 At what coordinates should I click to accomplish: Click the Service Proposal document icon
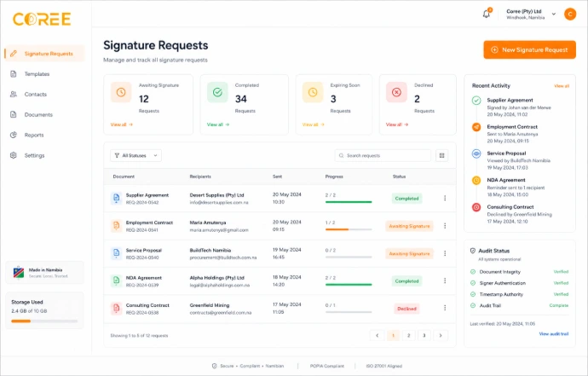coord(116,253)
